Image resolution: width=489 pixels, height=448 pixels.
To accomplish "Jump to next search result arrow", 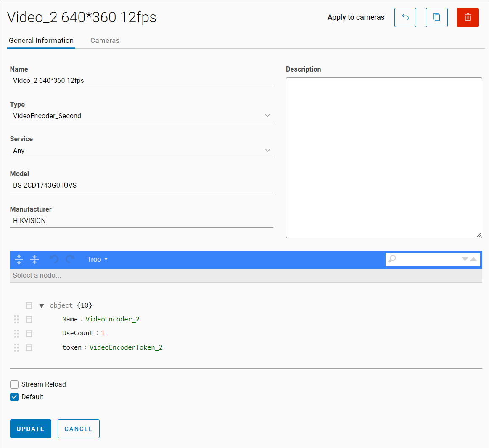I will point(465,259).
